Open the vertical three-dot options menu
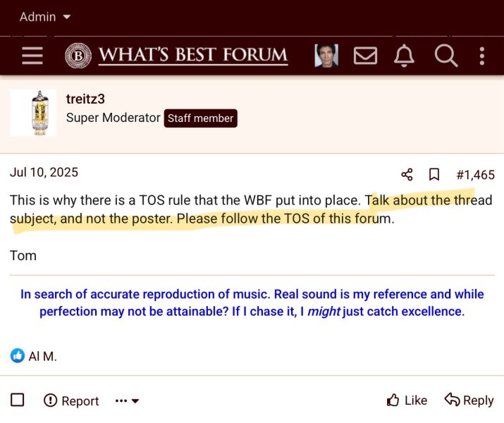Viewport: 504px width, 423px height. [482, 56]
